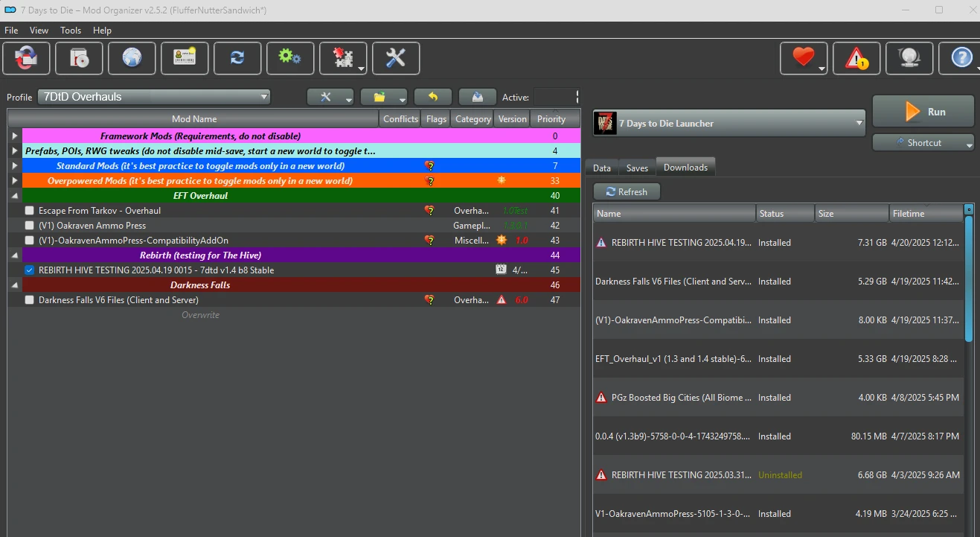The image size is (980, 537).
Task: Open the Tools menu
Action: click(x=71, y=31)
